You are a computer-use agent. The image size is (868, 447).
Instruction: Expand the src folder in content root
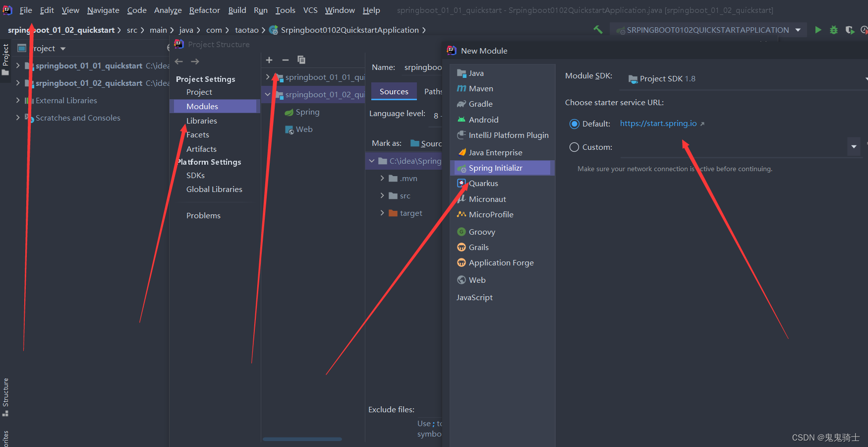pyautogui.click(x=382, y=195)
